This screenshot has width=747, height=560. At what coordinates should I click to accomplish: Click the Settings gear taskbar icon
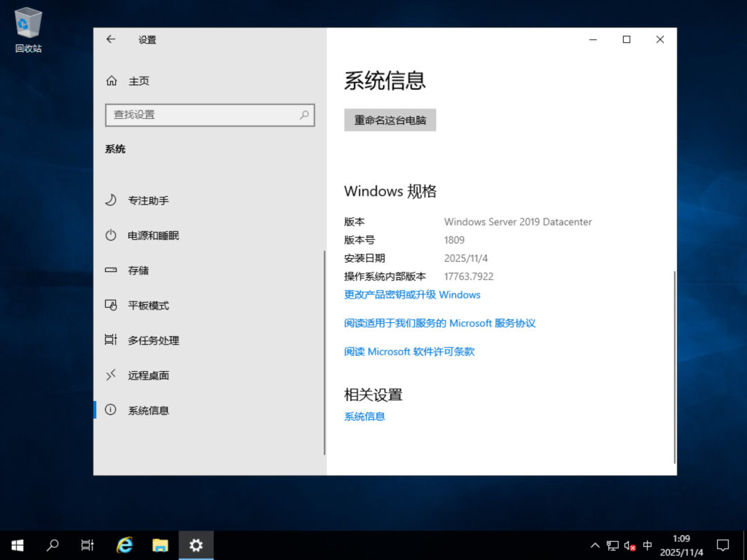(196, 545)
